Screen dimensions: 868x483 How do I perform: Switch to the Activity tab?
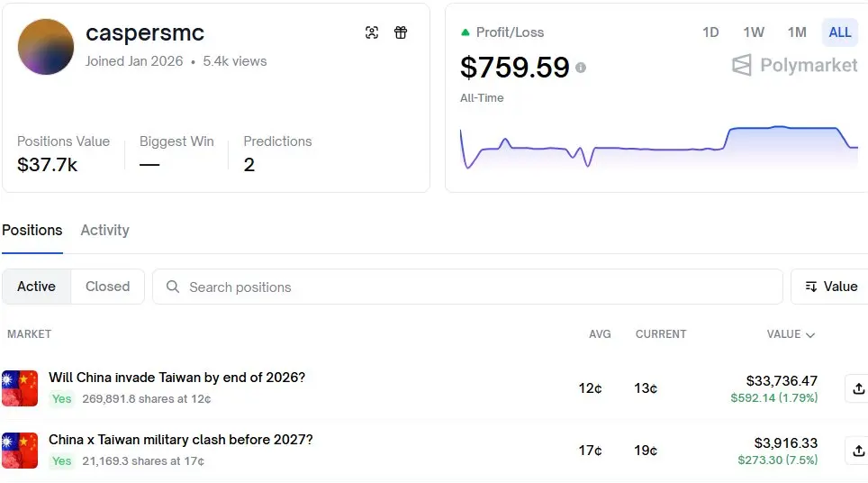(104, 231)
